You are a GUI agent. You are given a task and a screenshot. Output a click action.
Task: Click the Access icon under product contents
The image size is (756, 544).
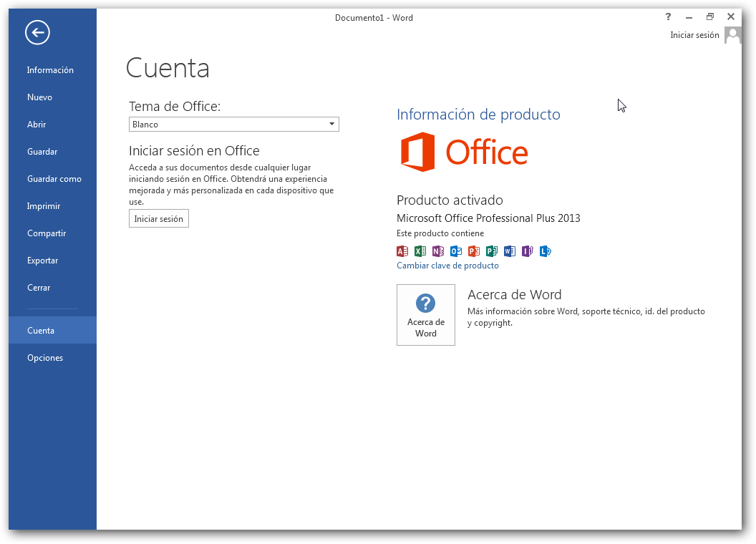tap(402, 251)
